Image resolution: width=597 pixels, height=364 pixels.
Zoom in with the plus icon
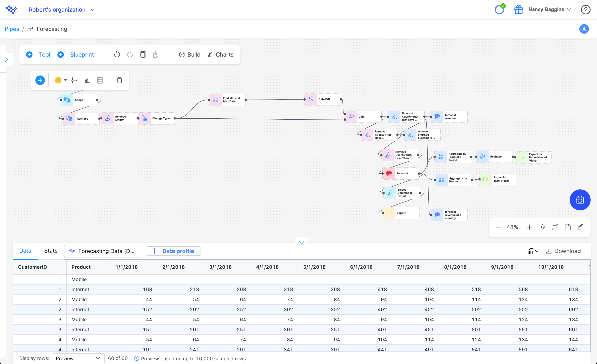[529, 227]
